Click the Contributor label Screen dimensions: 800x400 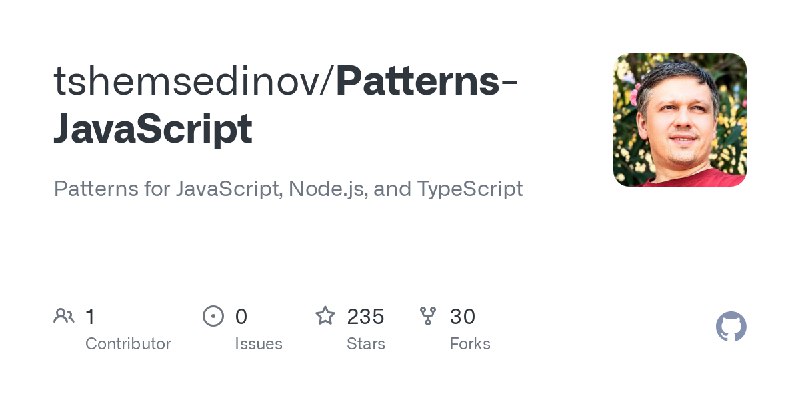click(x=128, y=344)
